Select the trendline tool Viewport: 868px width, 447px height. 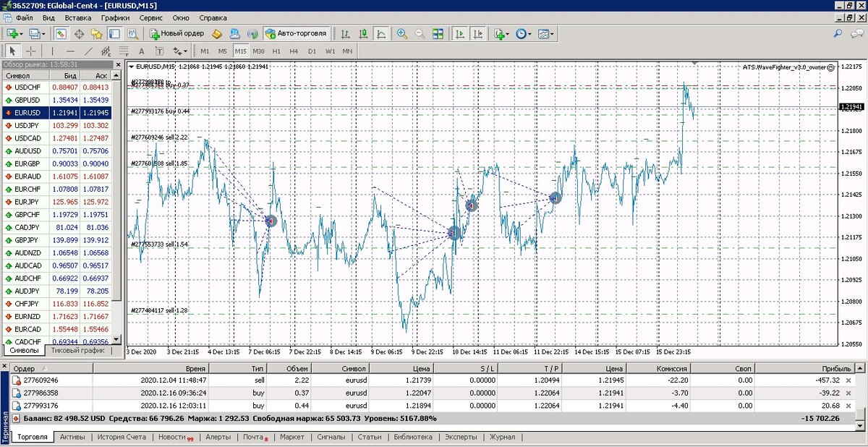click(88, 51)
